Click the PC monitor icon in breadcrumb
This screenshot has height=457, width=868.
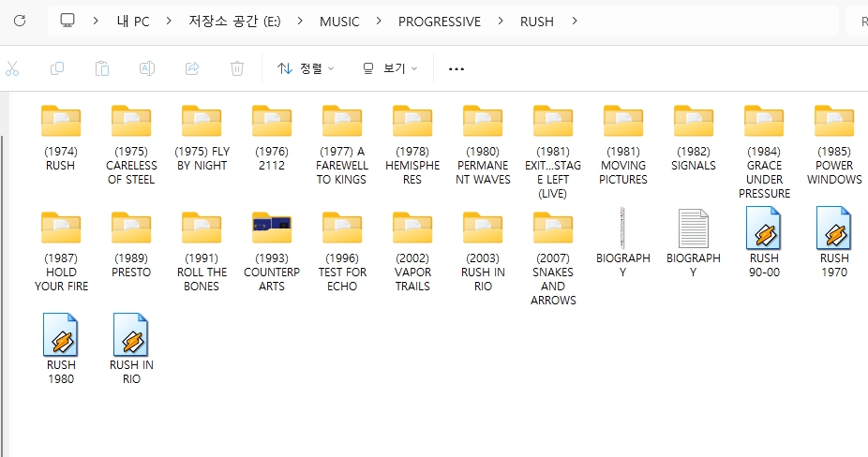pyautogui.click(x=67, y=21)
